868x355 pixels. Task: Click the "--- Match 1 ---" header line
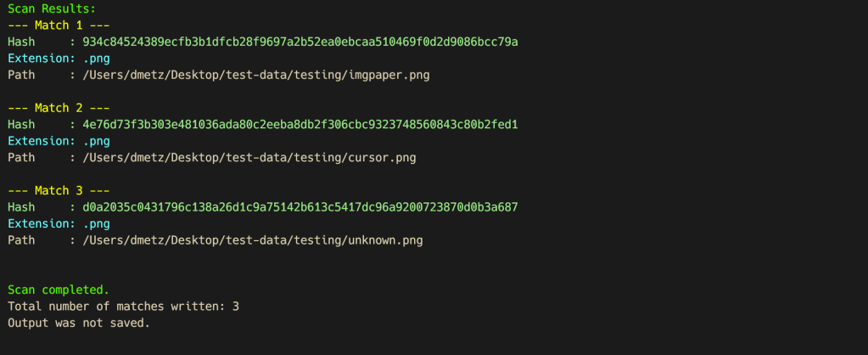pyautogui.click(x=58, y=25)
